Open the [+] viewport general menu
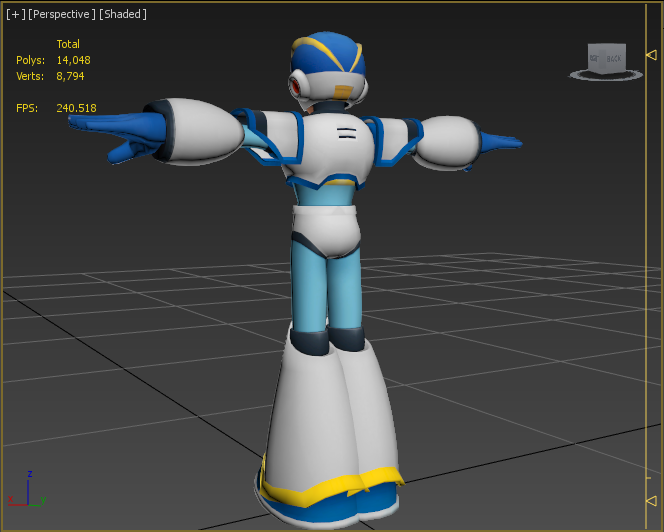Image resolution: width=664 pixels, height=532 pixels. (16, 14)
